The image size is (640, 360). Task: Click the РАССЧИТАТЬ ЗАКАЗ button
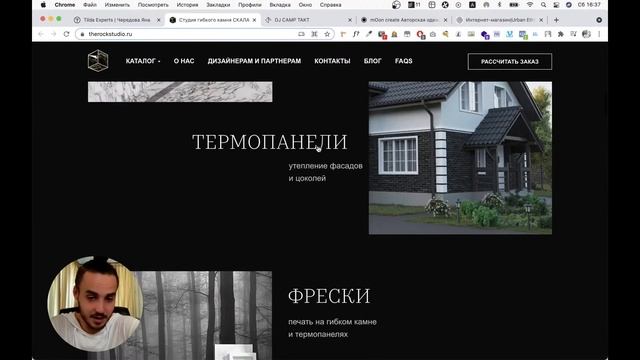pyautogui.click(x=510, y=62)
